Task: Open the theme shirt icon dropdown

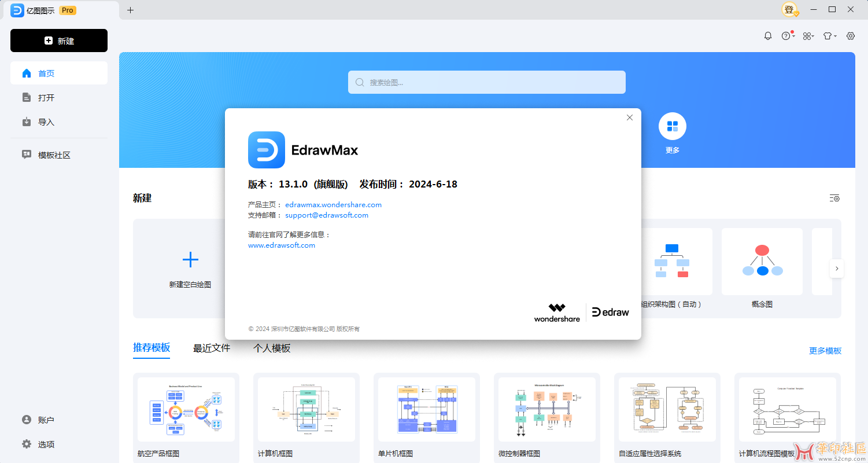Action: 829,35
